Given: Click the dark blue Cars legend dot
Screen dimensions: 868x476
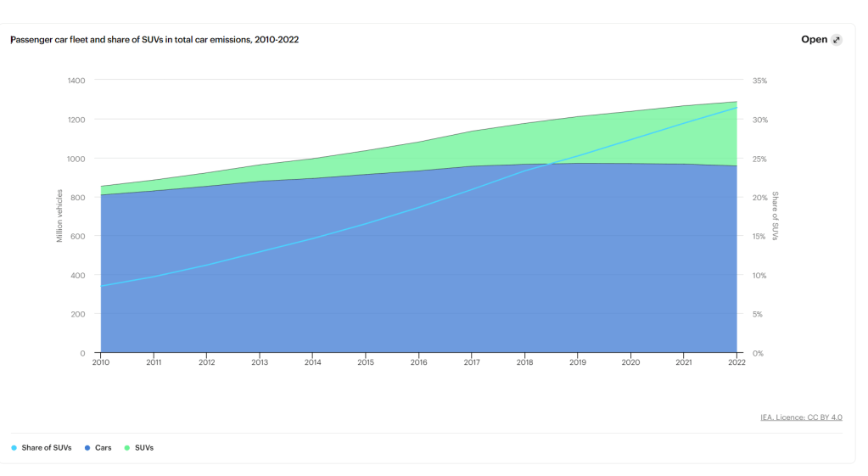Looking at the screenshot, I should click(x=87, y=447).
